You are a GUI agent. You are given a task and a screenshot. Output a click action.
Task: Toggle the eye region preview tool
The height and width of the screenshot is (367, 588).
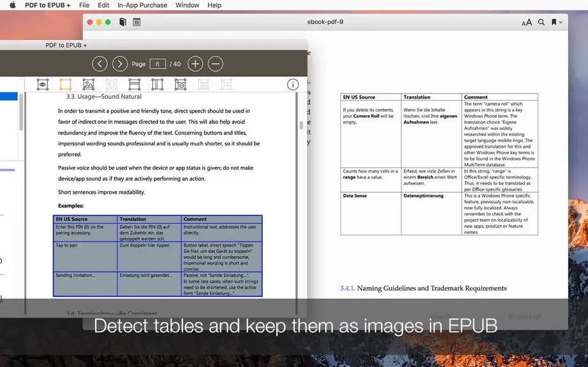pyautogui.click(x=43, y=85)
